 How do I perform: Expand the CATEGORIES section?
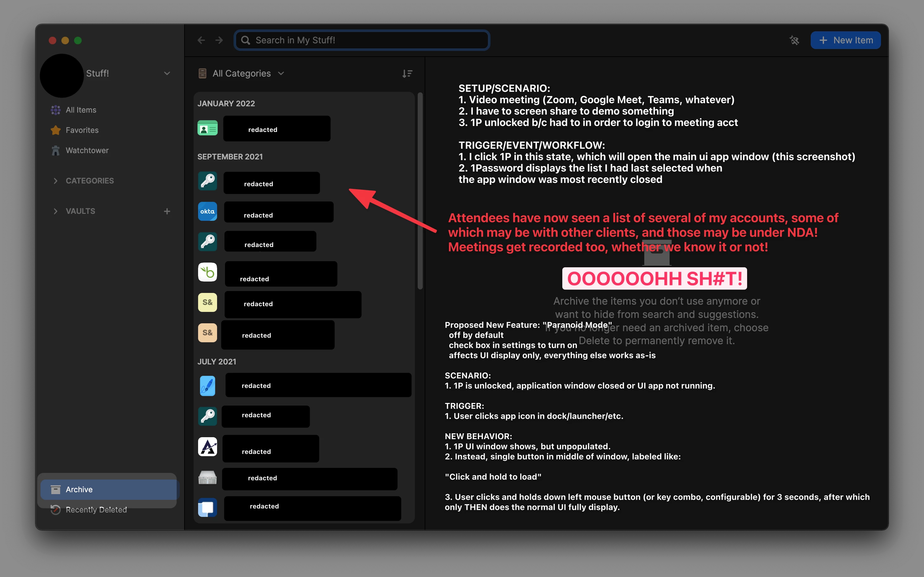[x=56, y=181]
